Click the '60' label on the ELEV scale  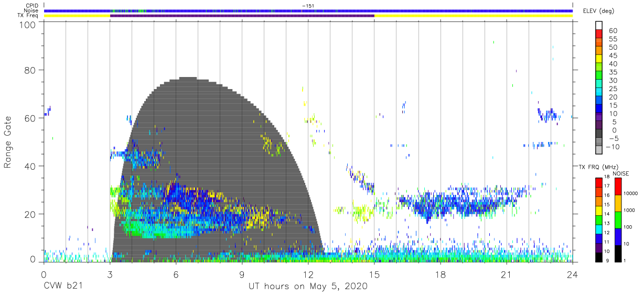click(613, 31)
